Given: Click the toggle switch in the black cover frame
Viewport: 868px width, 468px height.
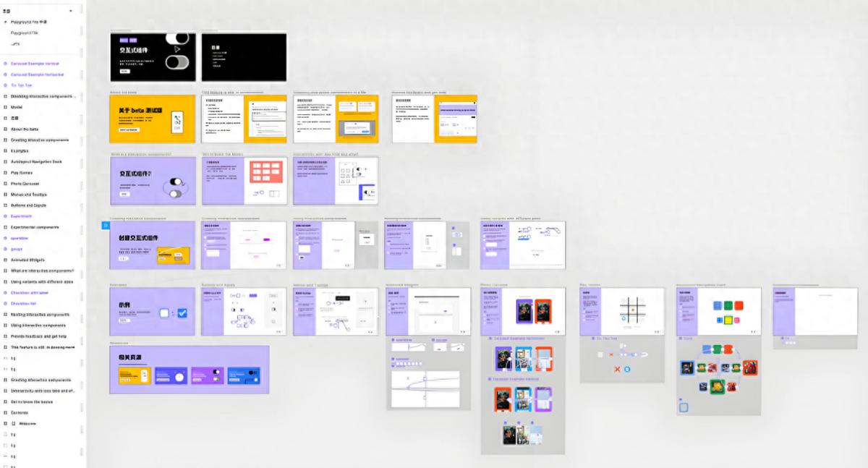Looking at the screenshot, I should pos(177,62).
